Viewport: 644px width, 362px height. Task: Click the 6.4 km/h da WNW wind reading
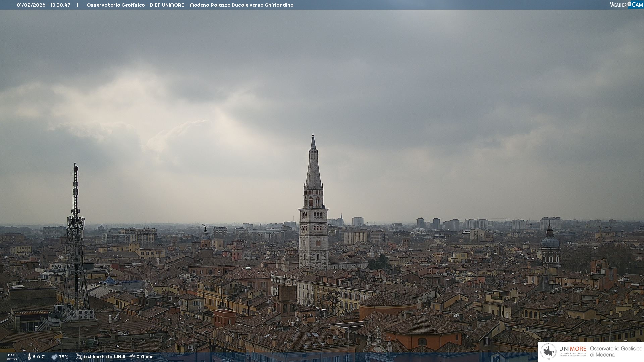pos(104,357)
